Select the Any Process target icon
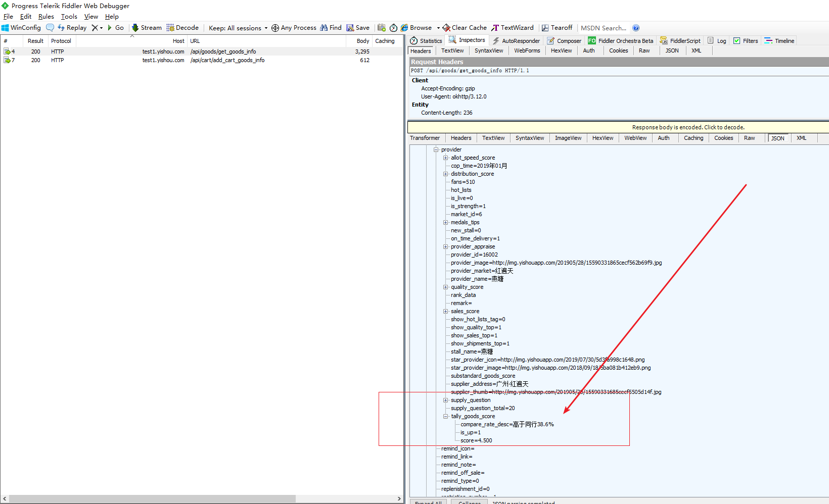The width and height of the screenshot is (829, 504). click(x=275, y=28)
